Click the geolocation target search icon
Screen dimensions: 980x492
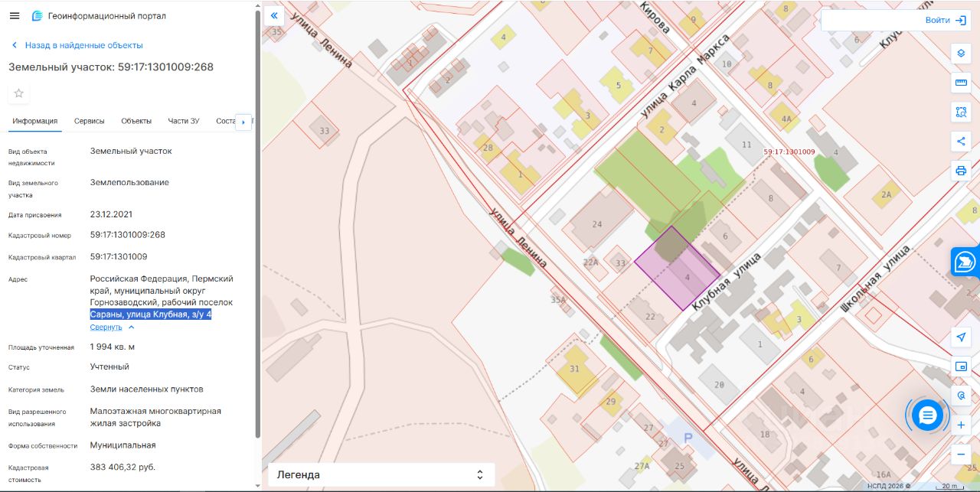pyautogui.click(x=961, y=396)
